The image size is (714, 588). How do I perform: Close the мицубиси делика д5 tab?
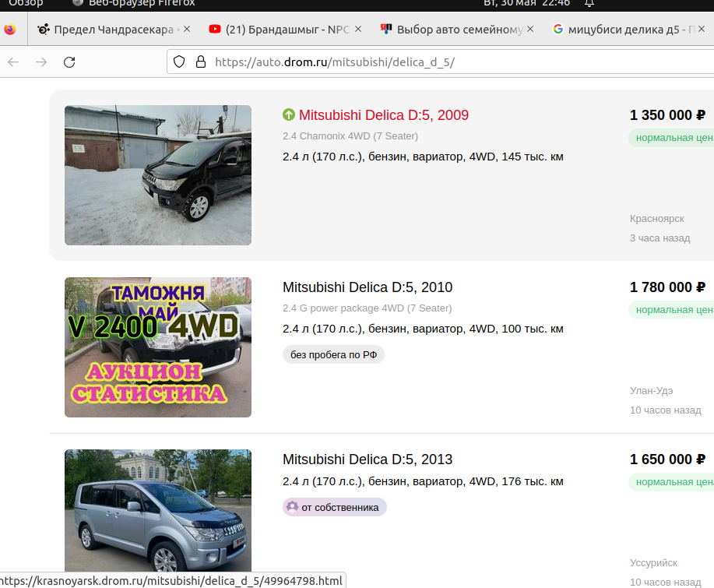point(702,29)
